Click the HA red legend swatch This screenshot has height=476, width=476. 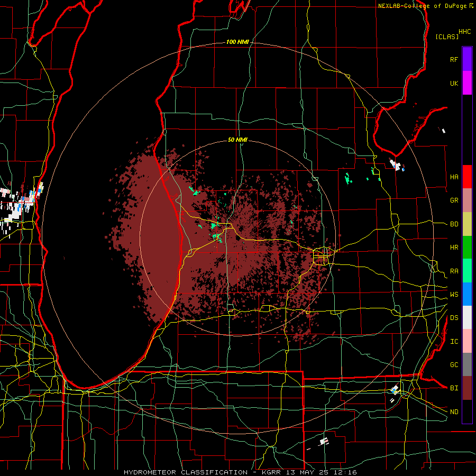click(467, 177)
